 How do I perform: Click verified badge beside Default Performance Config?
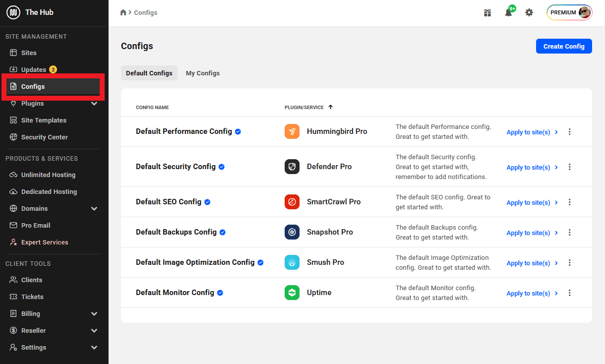point(238,132)
